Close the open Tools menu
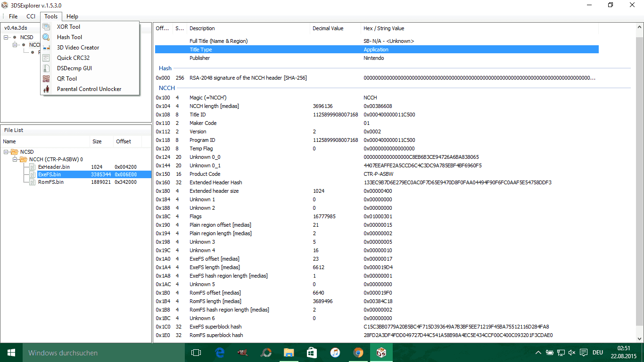Screen dimensions: 644x362 (x=51, y=16)
